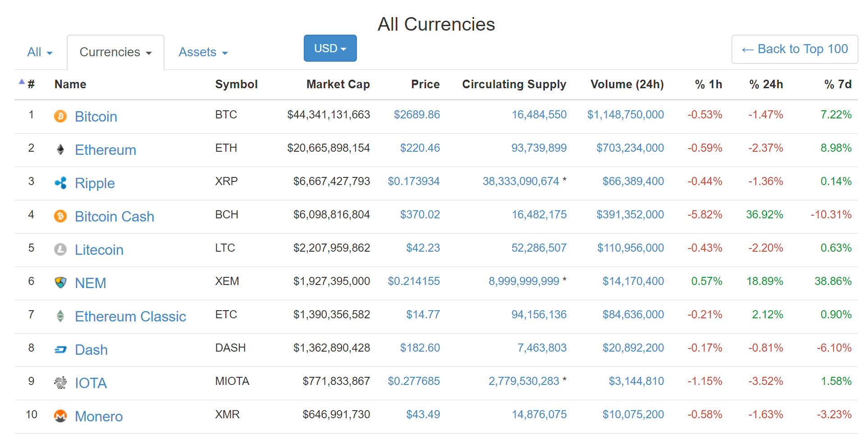The width and height of the screenshot is (868, 434).
Task: Click Monero volume $10,075,200
Action: (x=633, y=415)
